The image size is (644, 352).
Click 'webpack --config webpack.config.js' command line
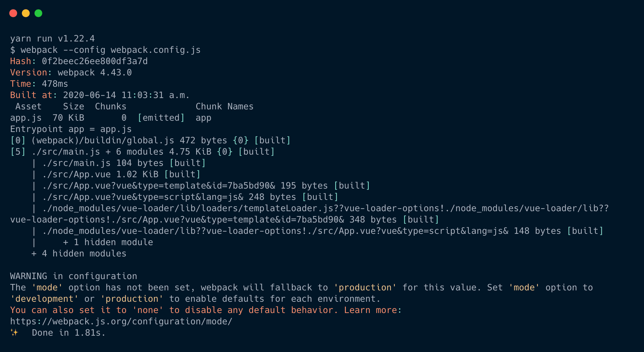[111, 50]
